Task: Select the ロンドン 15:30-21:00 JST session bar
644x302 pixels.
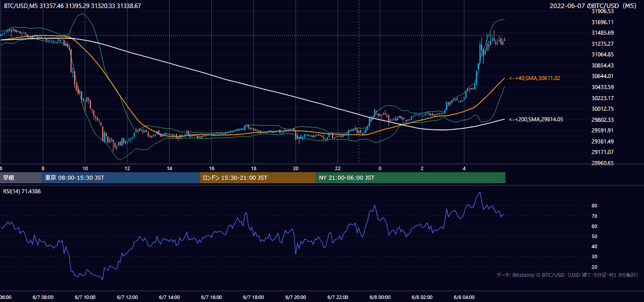Action: pos(258,178)
